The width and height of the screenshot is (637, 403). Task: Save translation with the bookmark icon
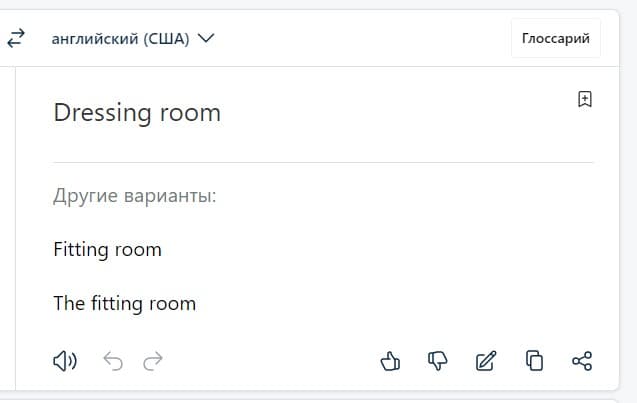(x=585, y=99)
